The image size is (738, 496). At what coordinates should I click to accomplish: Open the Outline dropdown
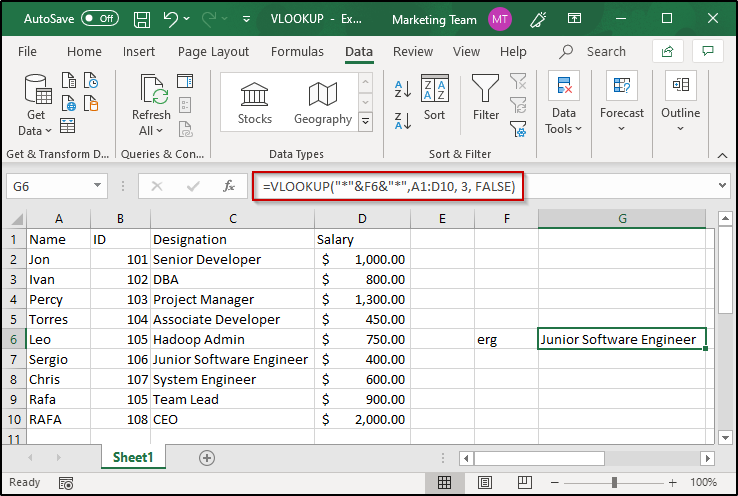(x=681, y=102)
